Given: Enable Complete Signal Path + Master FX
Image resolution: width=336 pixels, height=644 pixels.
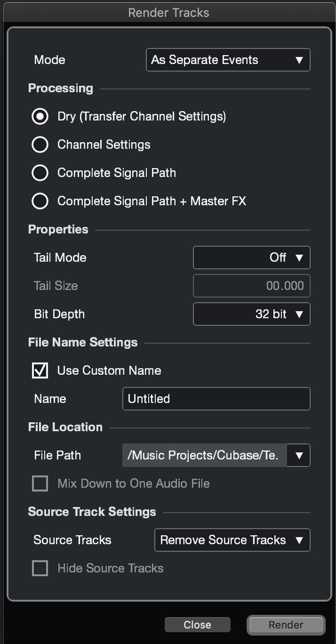Looking at the screenshot, I should tap(40, 201).
